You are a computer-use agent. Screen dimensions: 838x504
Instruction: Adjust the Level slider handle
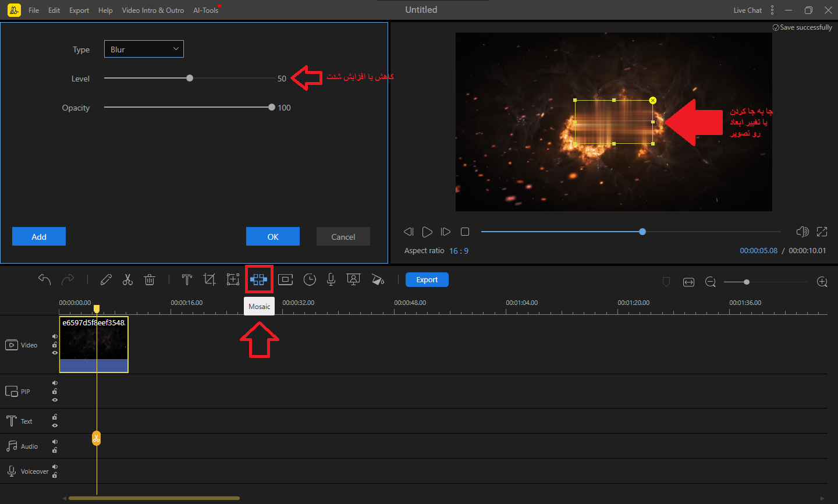(190, 78)
